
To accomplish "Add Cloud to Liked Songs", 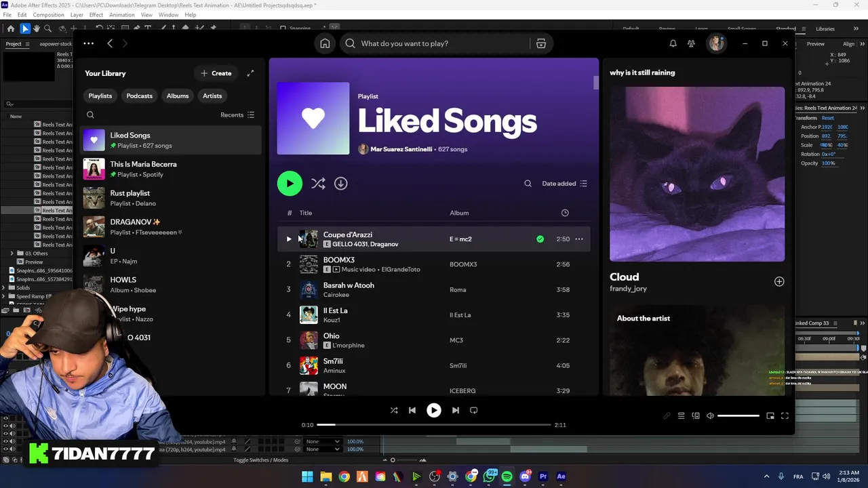I will 779,281.
